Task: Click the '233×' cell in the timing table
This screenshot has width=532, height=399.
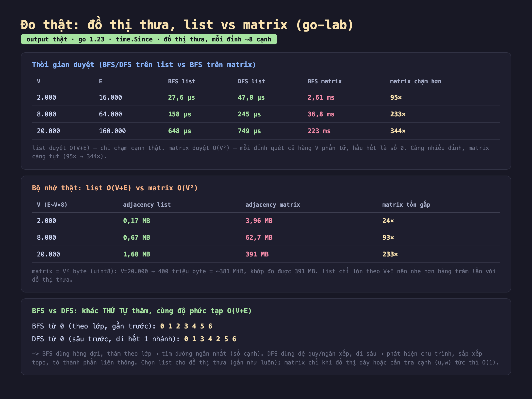Action: click(398, 114)
